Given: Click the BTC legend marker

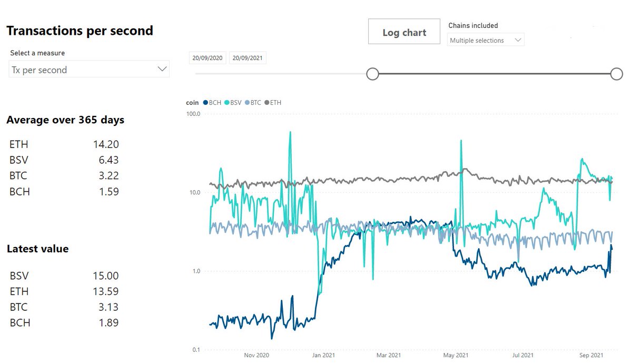Looking at the screenshot, I should coord(247,103).
